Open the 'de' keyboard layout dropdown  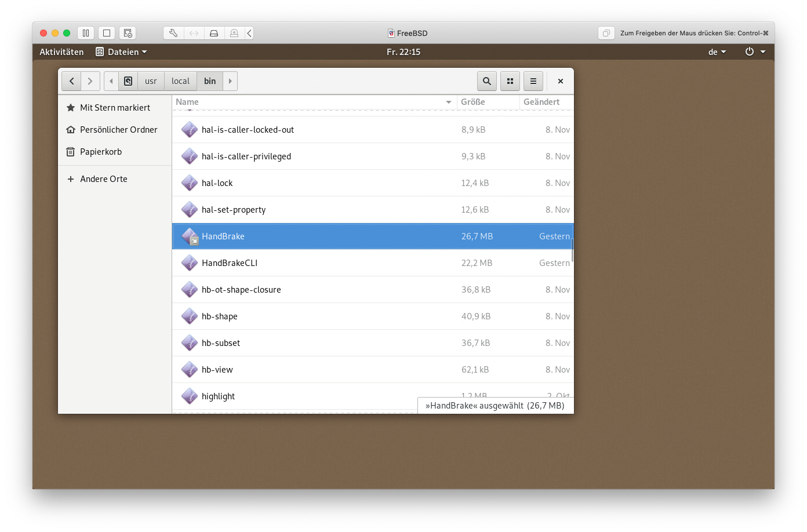tap(717, 52)
